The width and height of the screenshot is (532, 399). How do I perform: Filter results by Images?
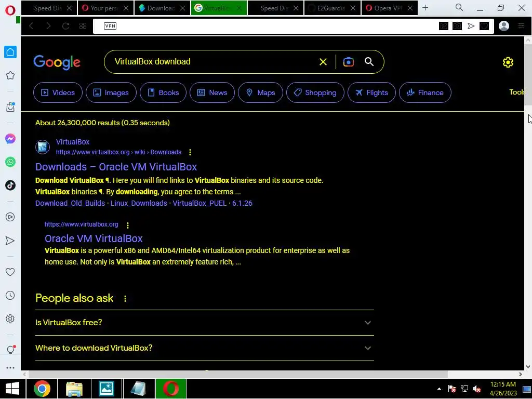[111, 92]
